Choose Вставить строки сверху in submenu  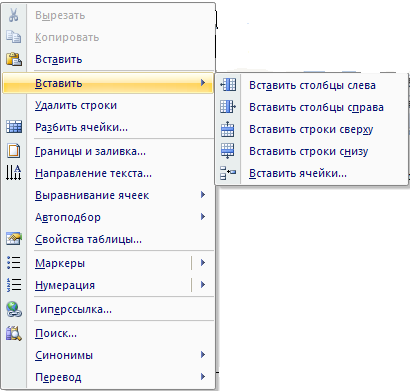click(311, 129)
